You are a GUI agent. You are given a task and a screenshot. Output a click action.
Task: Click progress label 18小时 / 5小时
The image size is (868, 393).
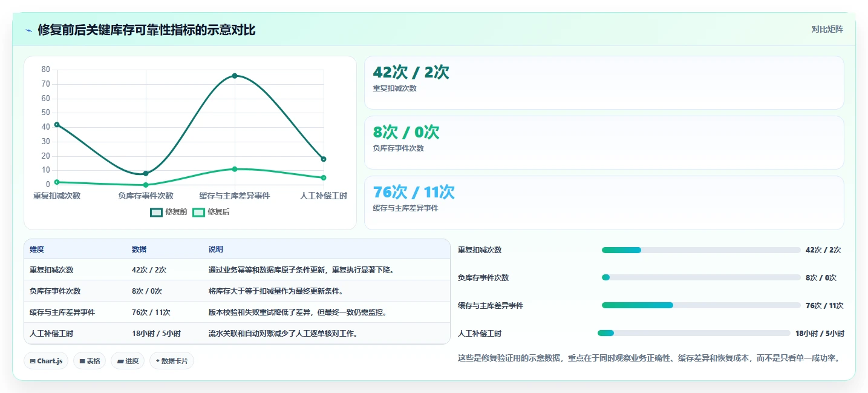click(820, 334)
